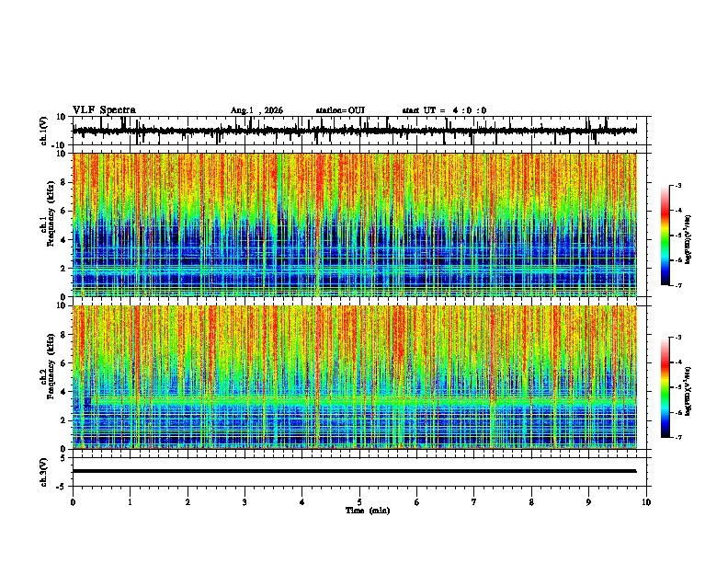Click the "station=OUI" label
The height and width of the screenshot is (563, 728).
[x=340, y=110]
